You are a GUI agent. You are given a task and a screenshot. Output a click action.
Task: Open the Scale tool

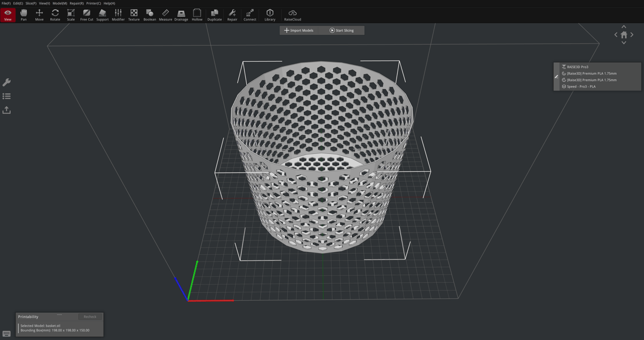pyautogui.click(x=71, y=14)
